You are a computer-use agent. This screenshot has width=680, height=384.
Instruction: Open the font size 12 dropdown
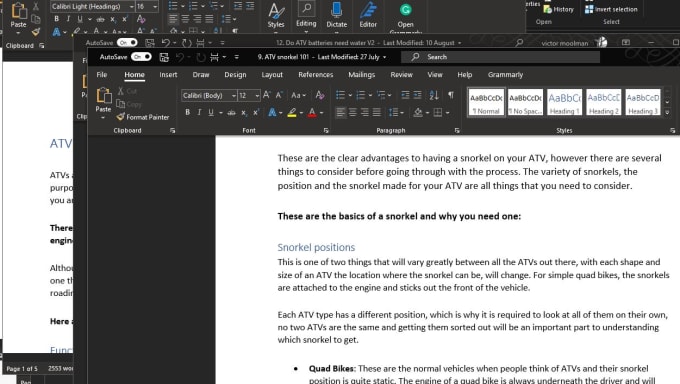tap(257, 95)
